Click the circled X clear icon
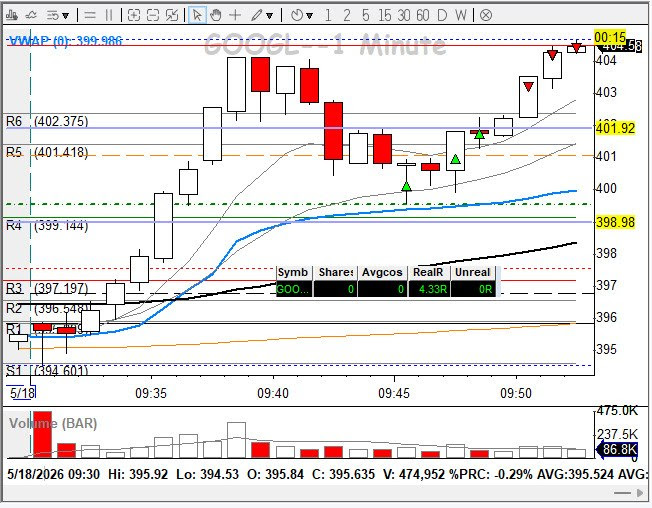Screen dimensions: 652x508 point(486,16)
